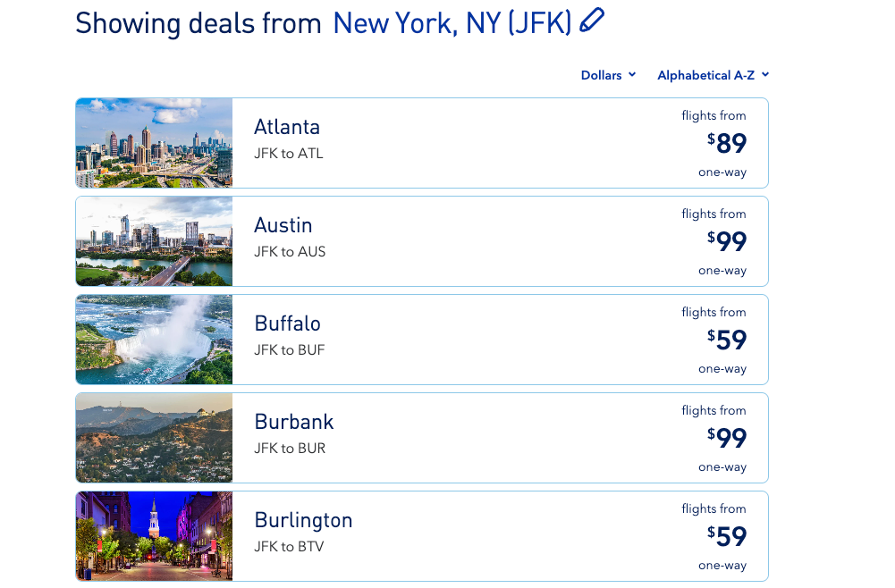Select the New York, NY (JFK) origin link

[452, 23]
